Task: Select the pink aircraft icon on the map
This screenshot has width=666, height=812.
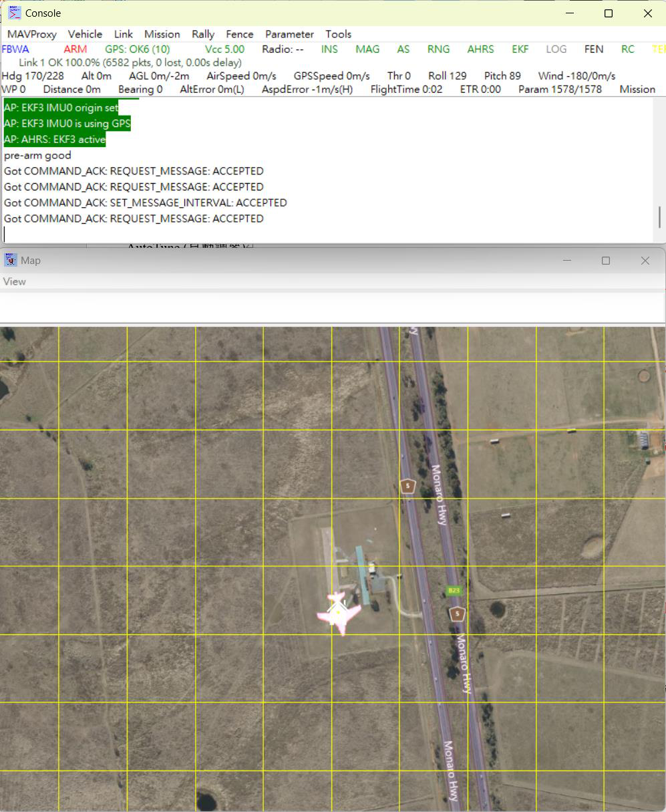Action: pyautogui.click(x=339, y=612)
